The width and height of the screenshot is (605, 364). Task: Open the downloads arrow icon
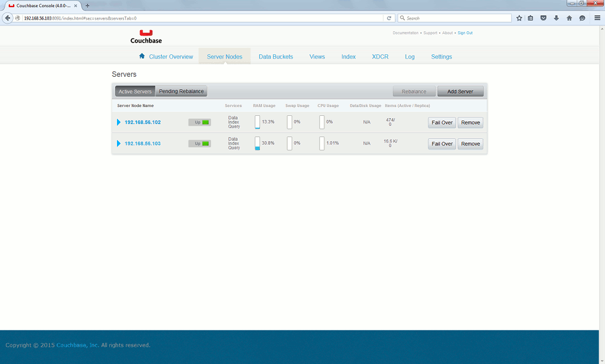557,18
